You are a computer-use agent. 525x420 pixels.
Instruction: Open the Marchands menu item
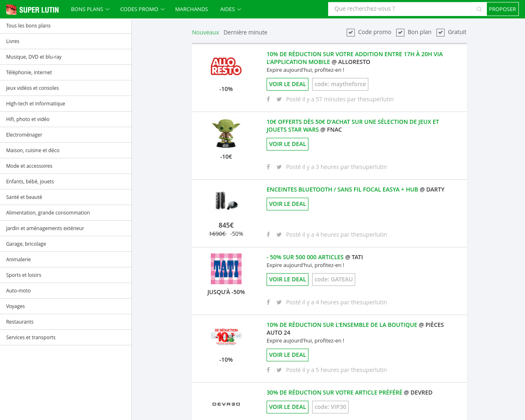click(192, 9)
